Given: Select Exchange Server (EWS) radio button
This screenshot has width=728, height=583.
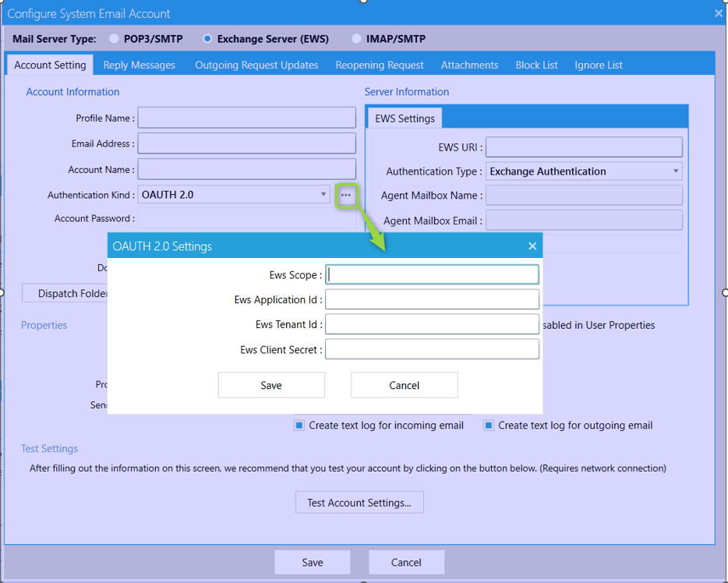Looking at the screenshot, I should 207,39.
